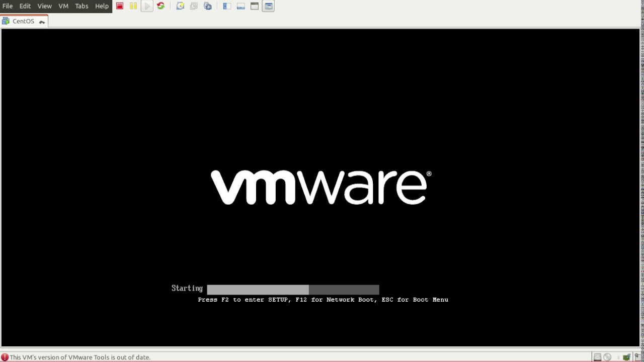Click the arrow icon on CentOS tab
Image resolution: width=644 pixels, height=362 pixels.
coord(42,22)
